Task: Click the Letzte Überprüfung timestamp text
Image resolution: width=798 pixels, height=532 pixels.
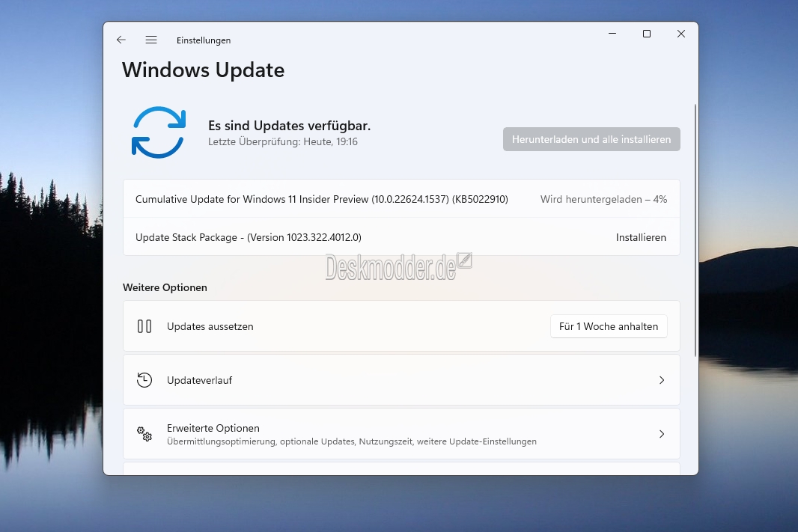Action: pos(283,142)
